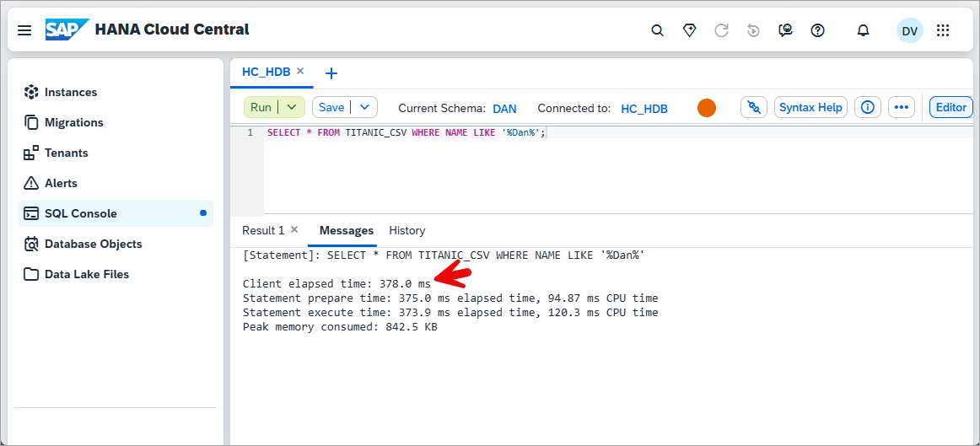Open the more options ellipsis button
Screen dimensions: 980x446
tap(901, 107)
